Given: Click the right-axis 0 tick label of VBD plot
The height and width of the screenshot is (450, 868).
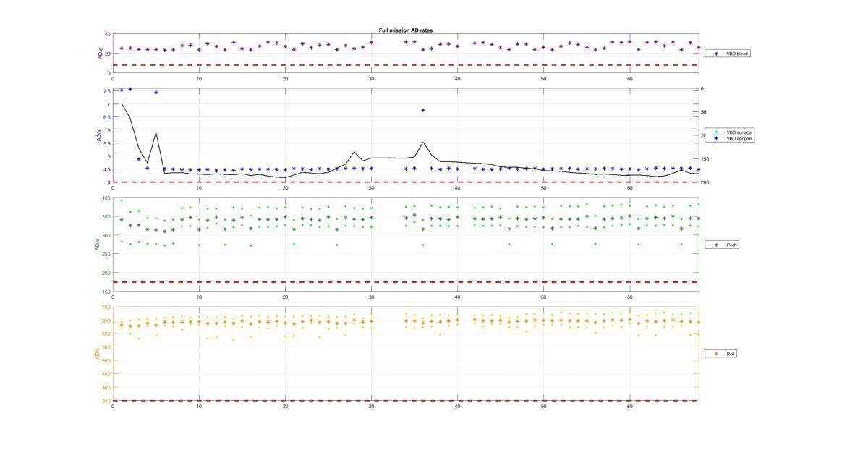Looking at the screenshot, I should click(702, 89).
